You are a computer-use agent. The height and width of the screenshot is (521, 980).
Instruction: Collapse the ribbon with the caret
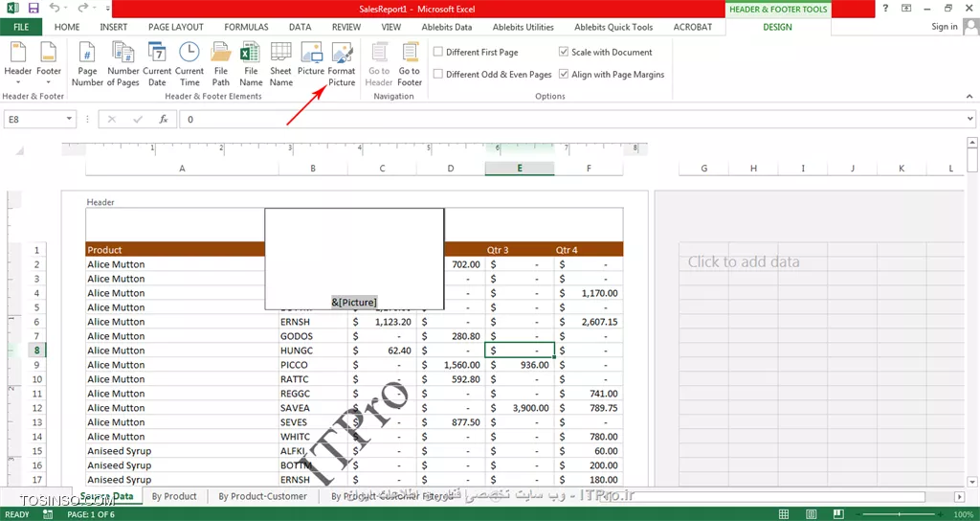969,97
